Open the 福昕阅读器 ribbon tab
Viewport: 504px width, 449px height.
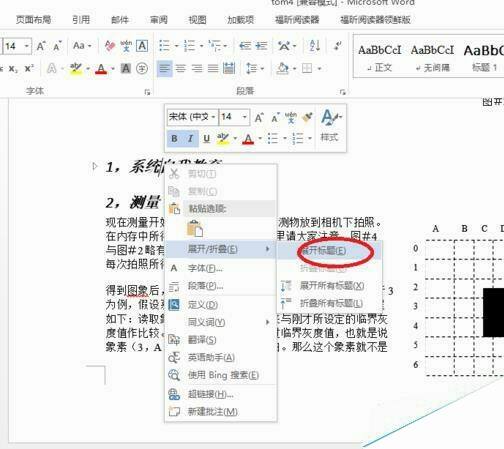pos(297,20)
